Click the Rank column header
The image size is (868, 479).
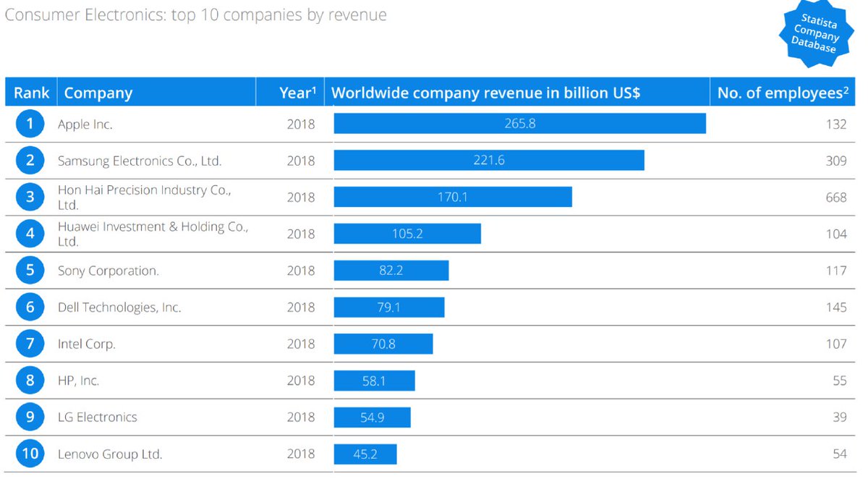(x=32, y=93)
